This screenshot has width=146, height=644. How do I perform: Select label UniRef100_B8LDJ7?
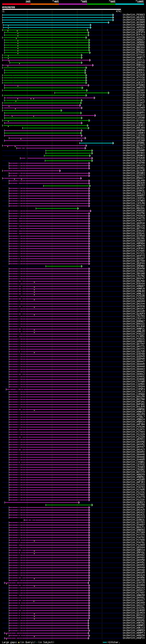point(134,148)
